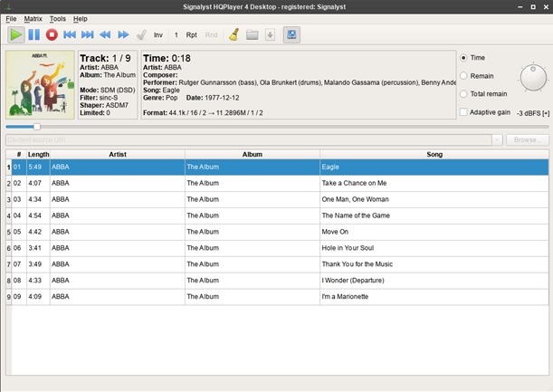Click the rewind seek icon

pyautogui.click(x=105, y=35)
